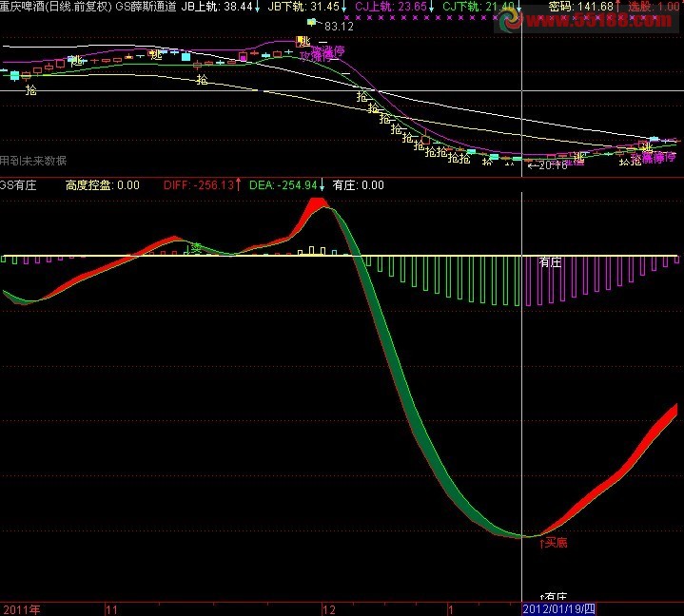684x616 pixels.
Task: Click the 买底 buy signal marker
Action: coord(554,543)
